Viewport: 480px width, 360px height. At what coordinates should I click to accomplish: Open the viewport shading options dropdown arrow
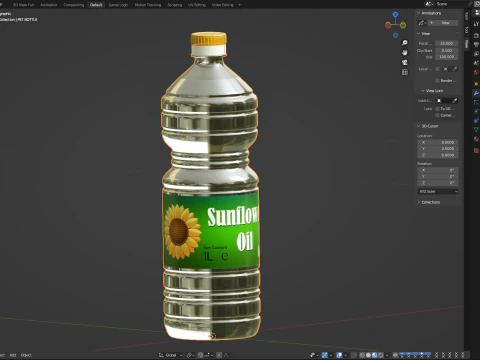point(387,355)
